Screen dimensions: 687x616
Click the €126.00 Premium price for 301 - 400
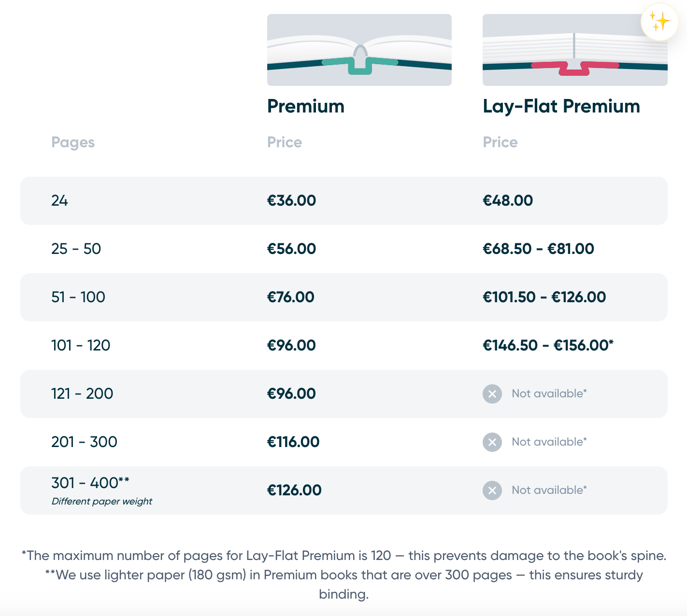click(x=294, y=490)
